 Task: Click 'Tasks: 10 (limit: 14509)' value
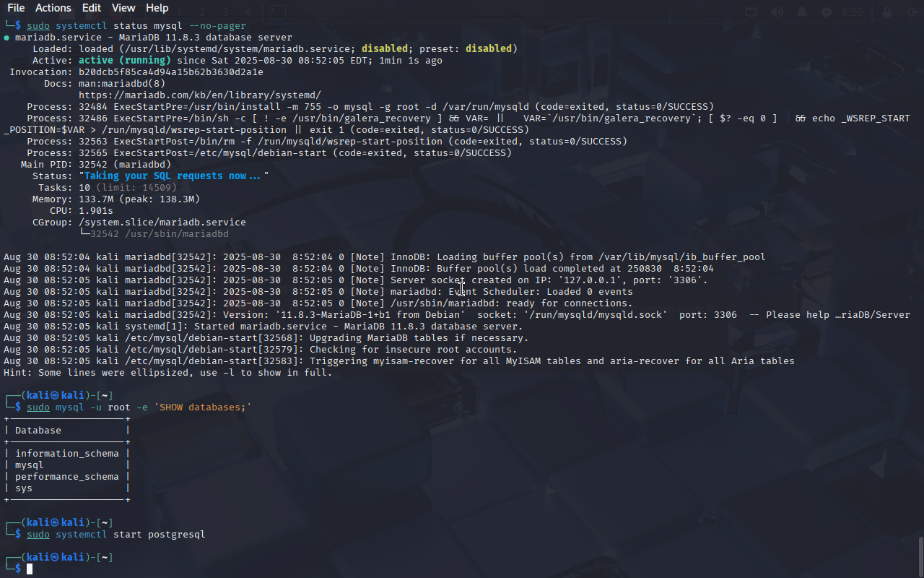128,188
